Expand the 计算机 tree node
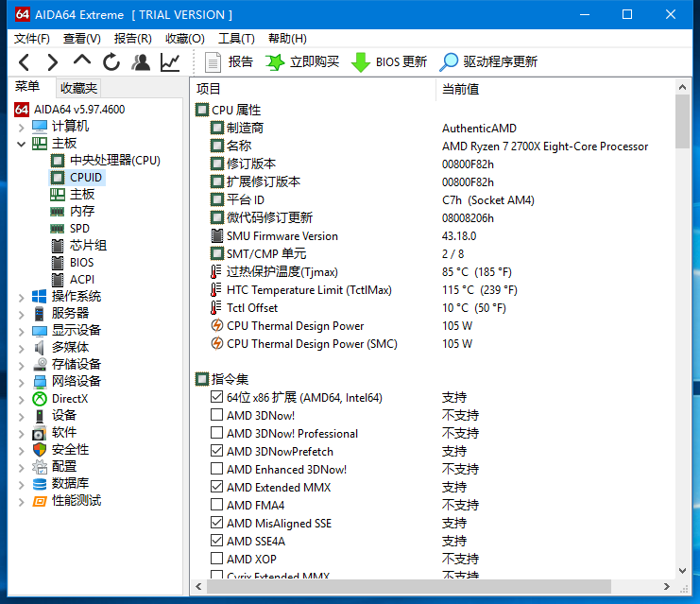The image size is (700, 604). pyautogui.click(x=21, y=127)
